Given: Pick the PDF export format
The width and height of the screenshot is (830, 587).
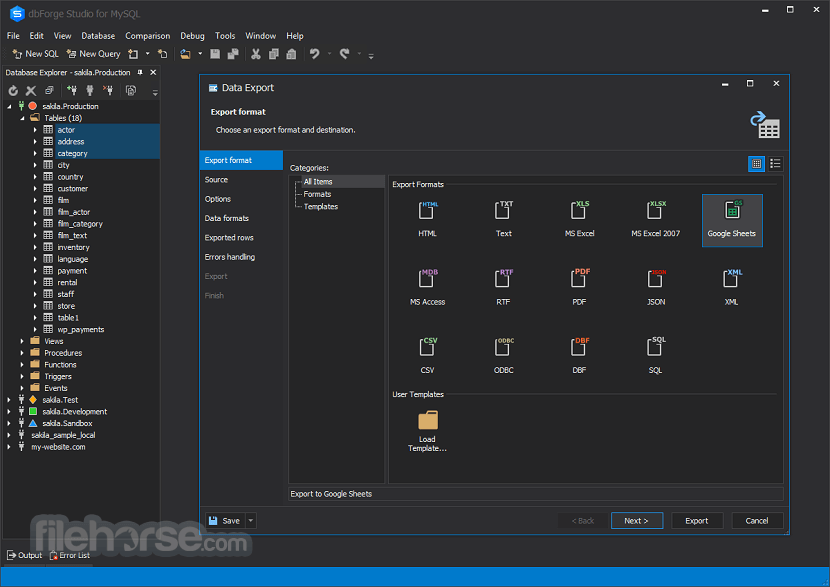Looking at the screenshot, I should (579, 288).
